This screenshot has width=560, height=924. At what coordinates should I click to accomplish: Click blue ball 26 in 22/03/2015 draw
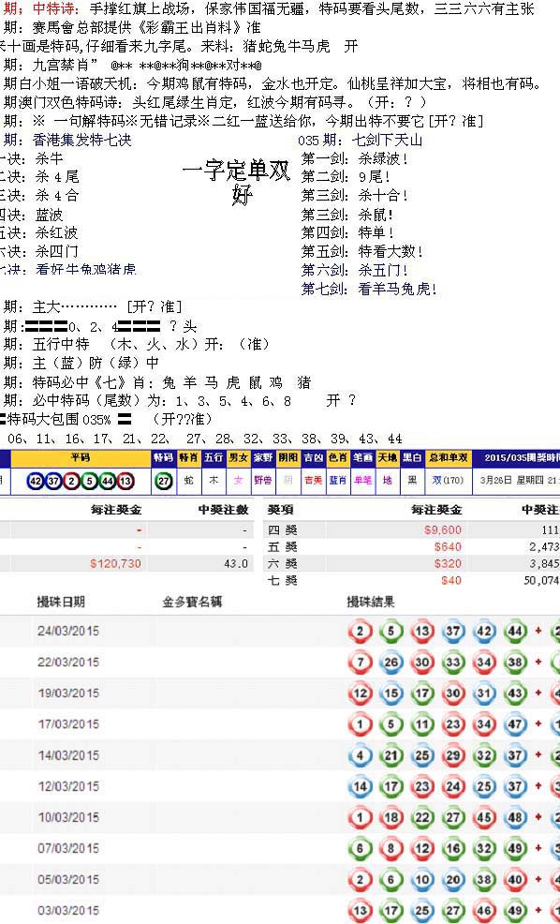tap(391, 663)
